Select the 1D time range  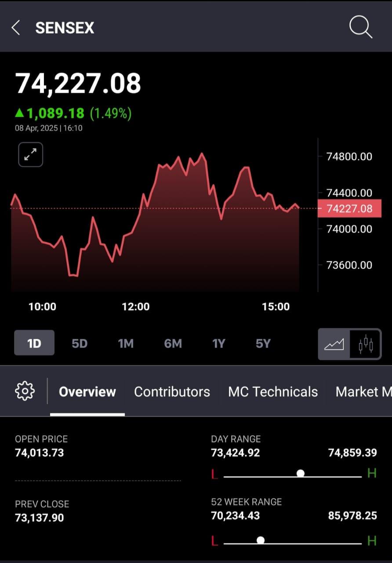(34, 343)
